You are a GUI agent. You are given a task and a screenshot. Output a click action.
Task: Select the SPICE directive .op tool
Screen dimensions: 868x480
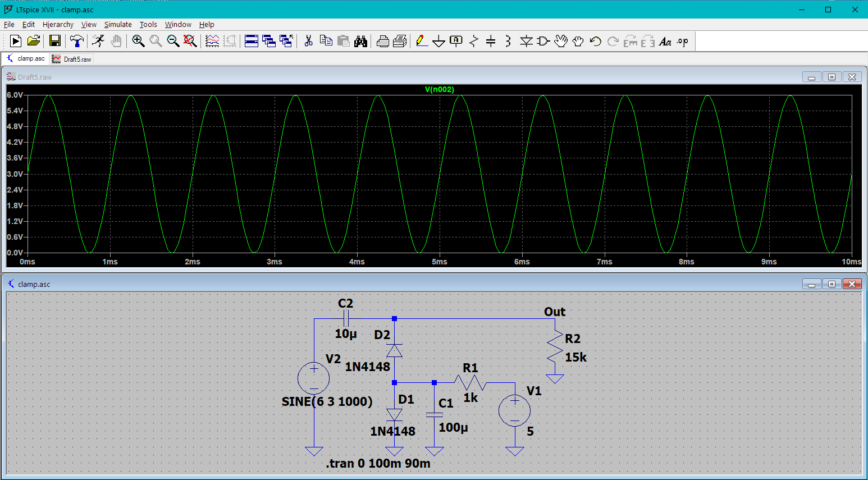(x=682, y=41)
